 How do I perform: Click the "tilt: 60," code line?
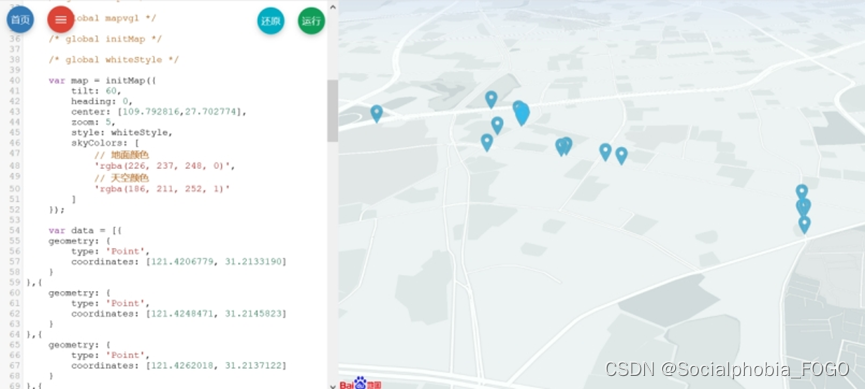point(95,91)
